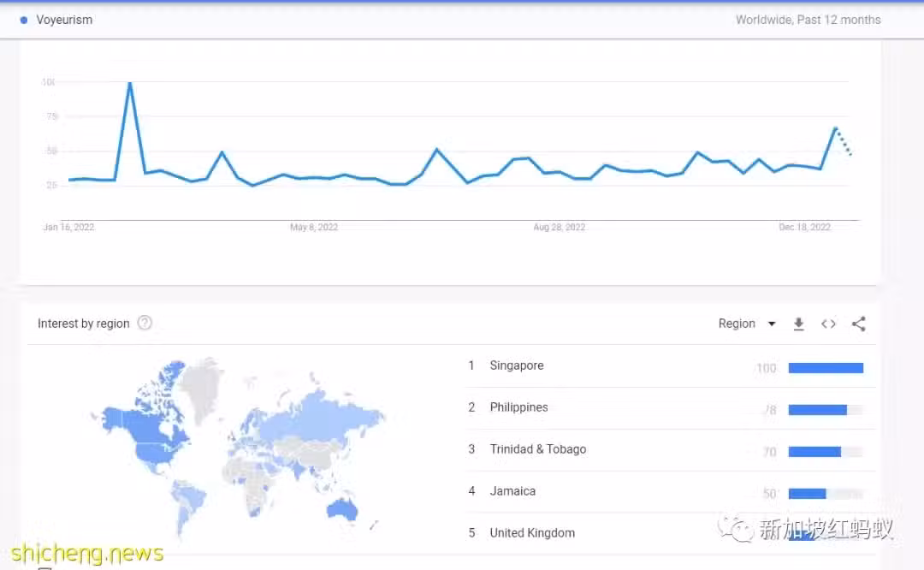Download the Interest by region data

coord(798,324)
